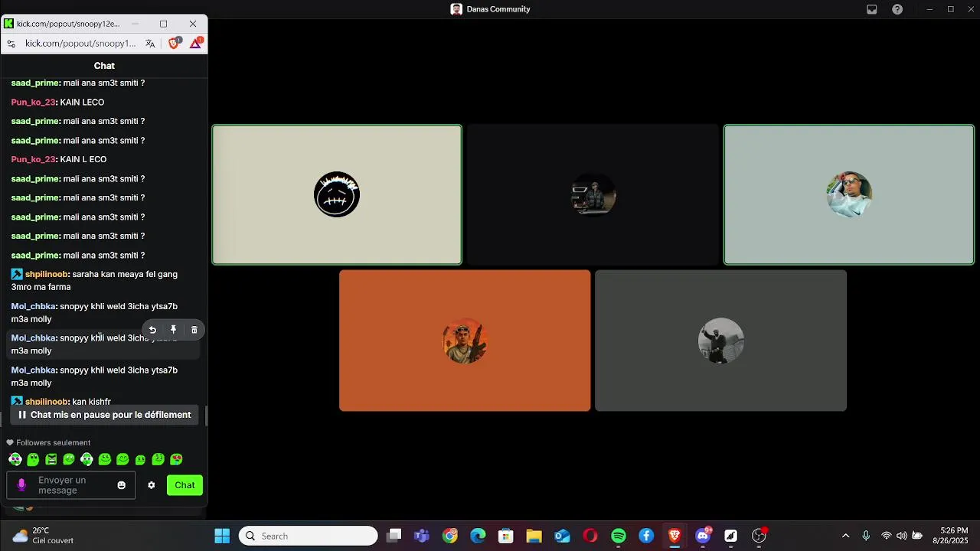Click saad_prime username in topmost chat message
The width and height of the screenshot is (980, 551).
[35, 83]
